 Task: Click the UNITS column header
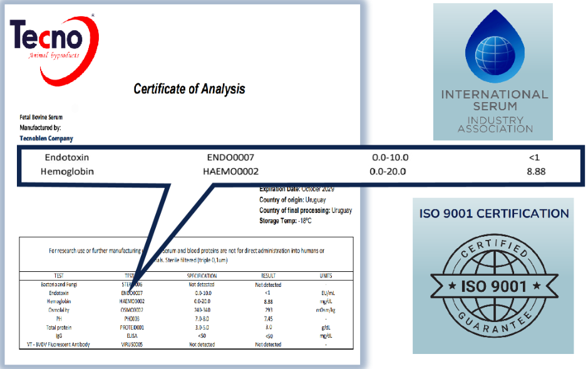coord(326,276)
